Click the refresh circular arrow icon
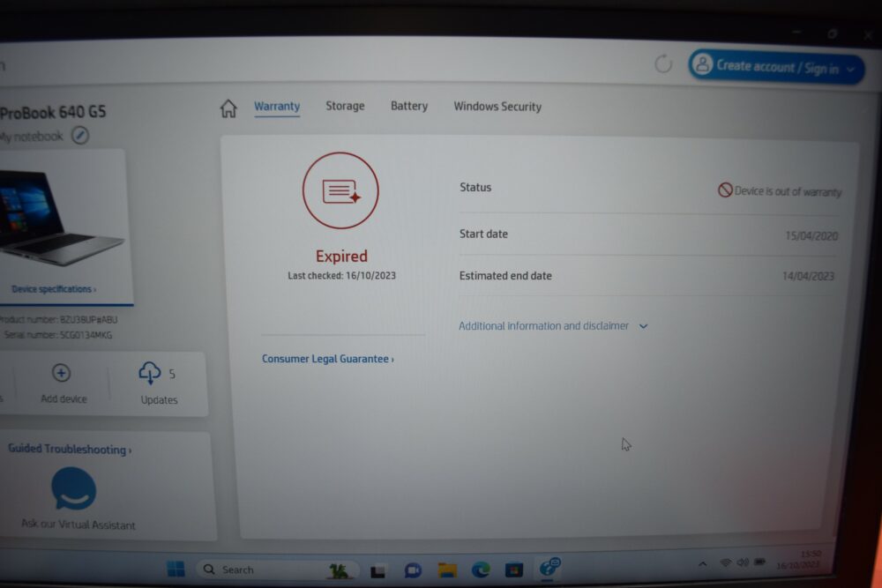This screenshot has height=588, width=882. 663,64
